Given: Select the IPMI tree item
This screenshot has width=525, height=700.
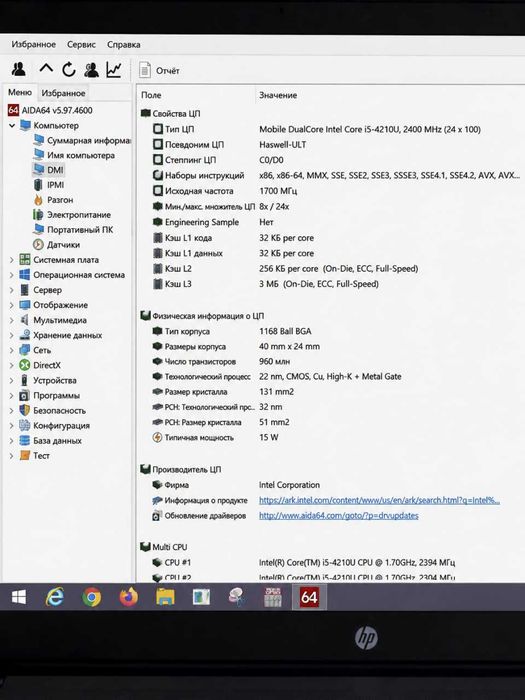Looking at the screenshot, I should 49,185.
